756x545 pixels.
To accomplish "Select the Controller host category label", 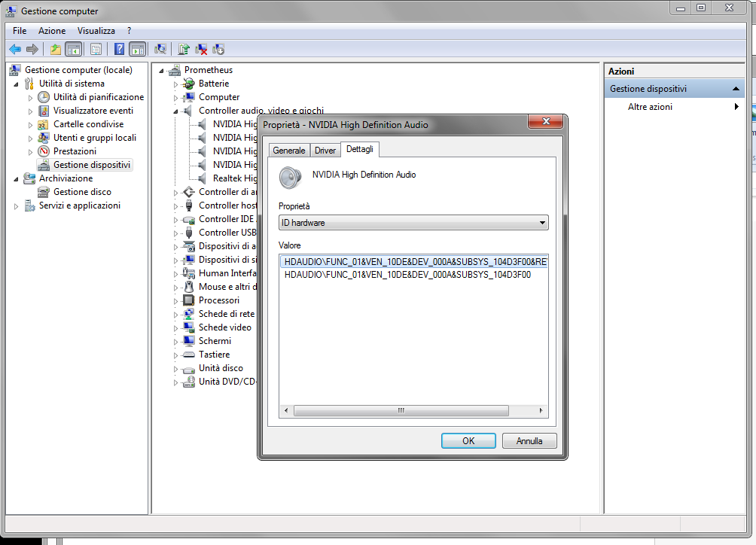I will click(x=227, y=206).
